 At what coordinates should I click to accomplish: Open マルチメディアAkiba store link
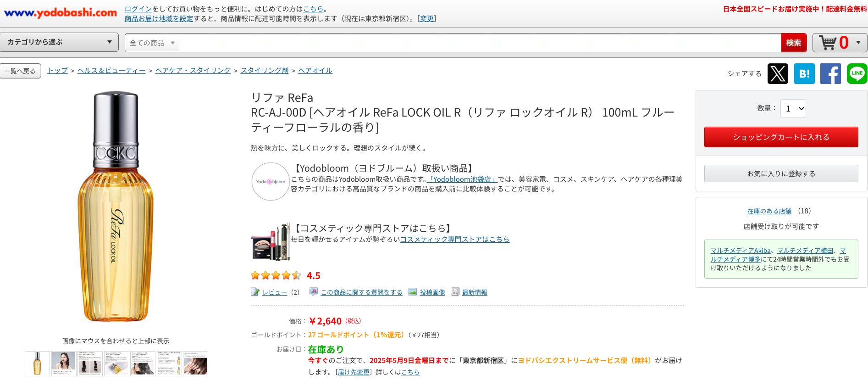tap(741, 251)
